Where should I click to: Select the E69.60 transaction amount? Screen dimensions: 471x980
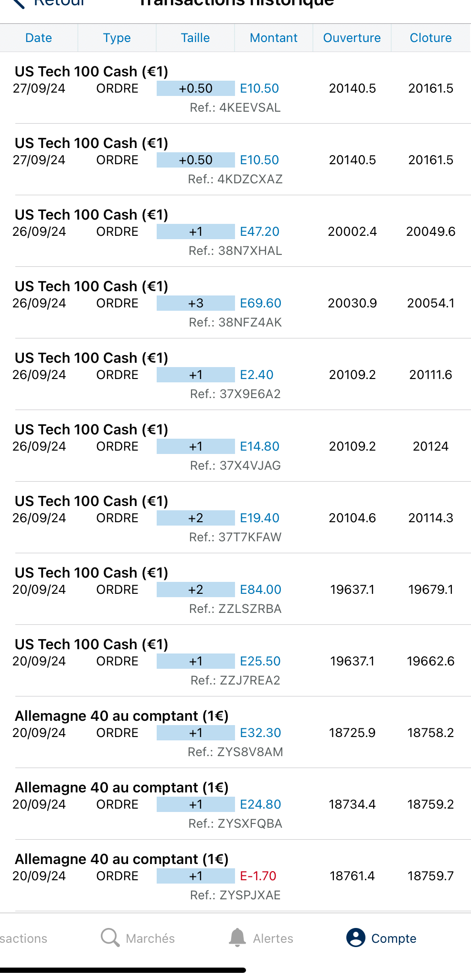[x=260, y=303]
